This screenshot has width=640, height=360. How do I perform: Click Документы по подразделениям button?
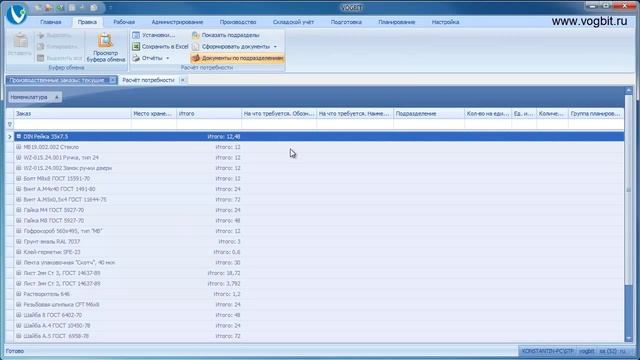click(237, 58)
